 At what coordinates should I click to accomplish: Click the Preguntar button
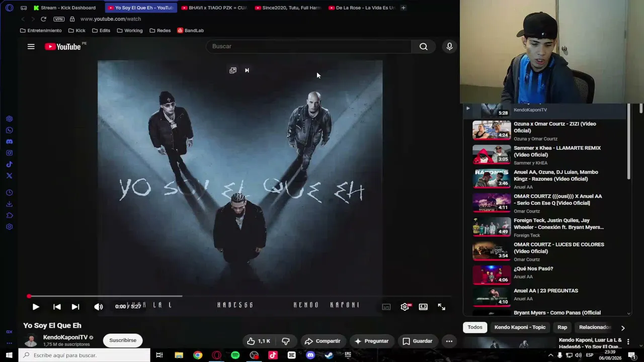[x=371, y=341]
